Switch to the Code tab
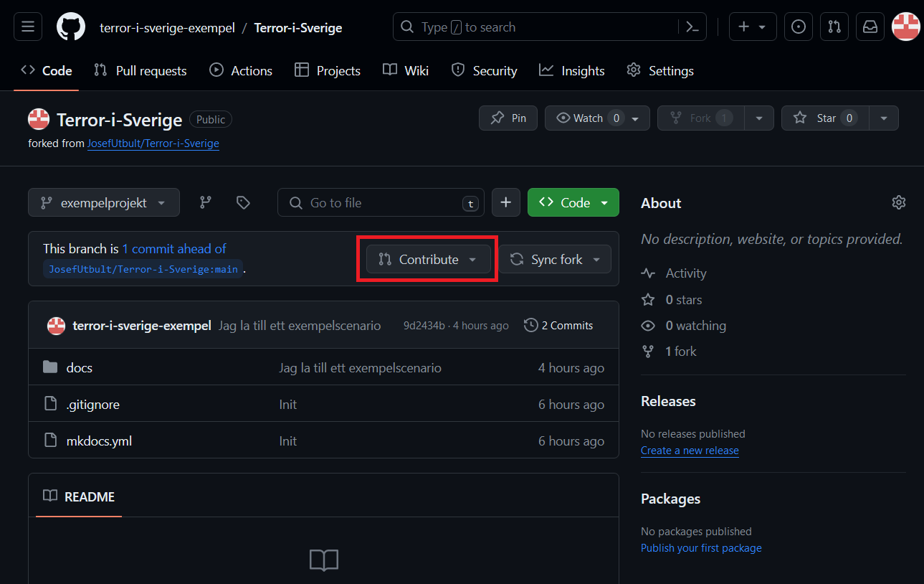Image resolution: width=924 pixels, height=584 pixels. pos(47,70)
